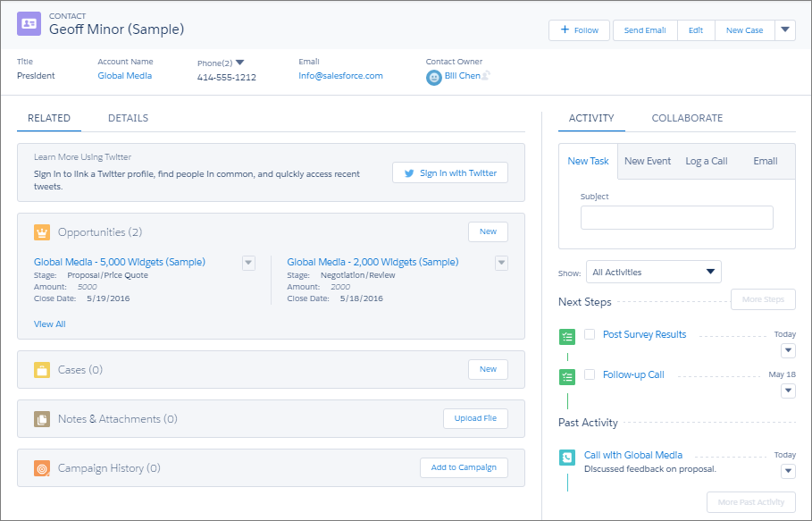Click the Follow button
Screen dimensions: 812x521
pos(579,30)
